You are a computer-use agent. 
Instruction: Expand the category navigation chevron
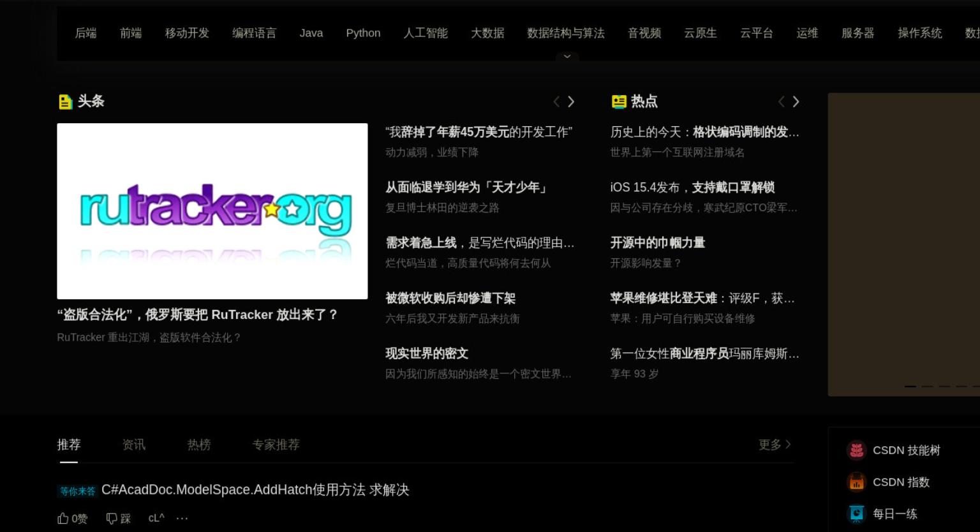(x=567, y=57)
